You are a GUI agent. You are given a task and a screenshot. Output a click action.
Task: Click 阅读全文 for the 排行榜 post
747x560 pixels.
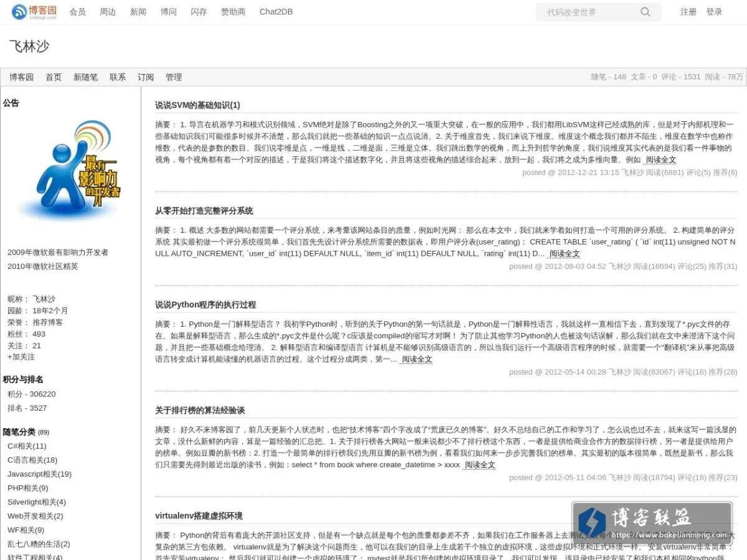coord(480,465)
